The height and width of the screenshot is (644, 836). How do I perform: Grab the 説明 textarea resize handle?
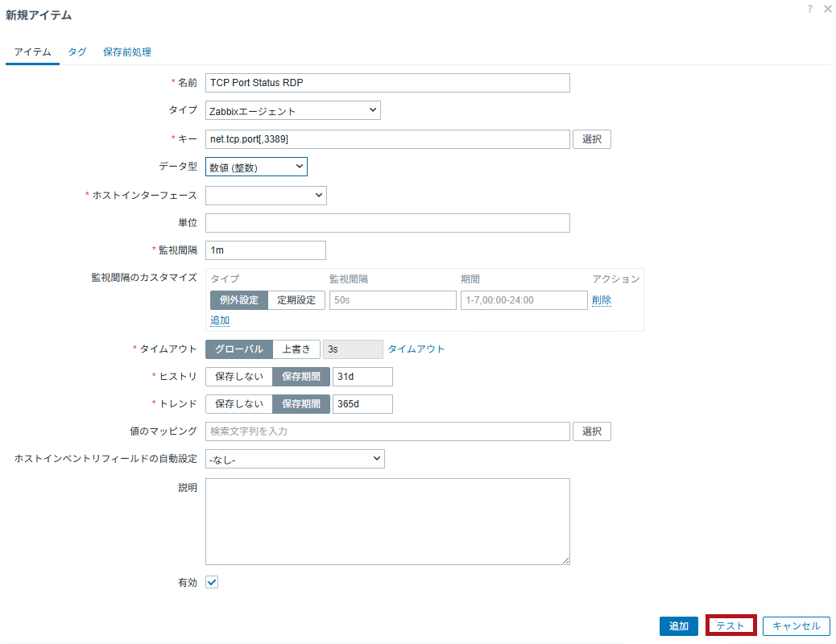click(x=565, y=560)
